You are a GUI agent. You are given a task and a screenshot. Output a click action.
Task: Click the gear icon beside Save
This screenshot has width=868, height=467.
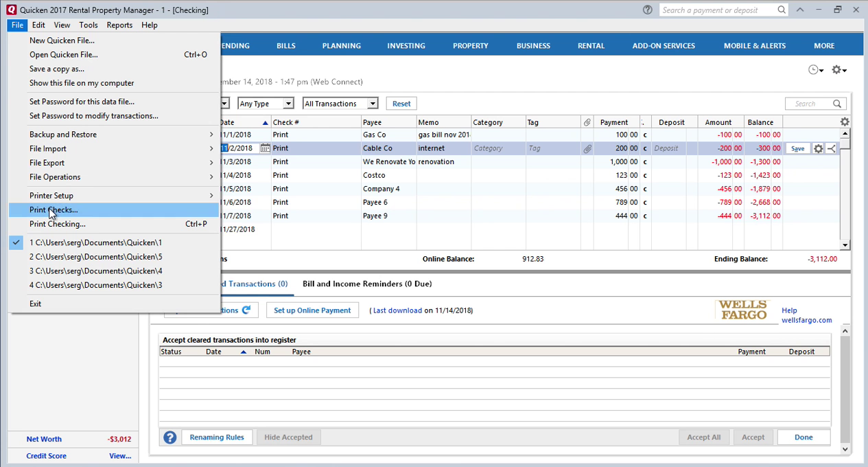[817, 148]
